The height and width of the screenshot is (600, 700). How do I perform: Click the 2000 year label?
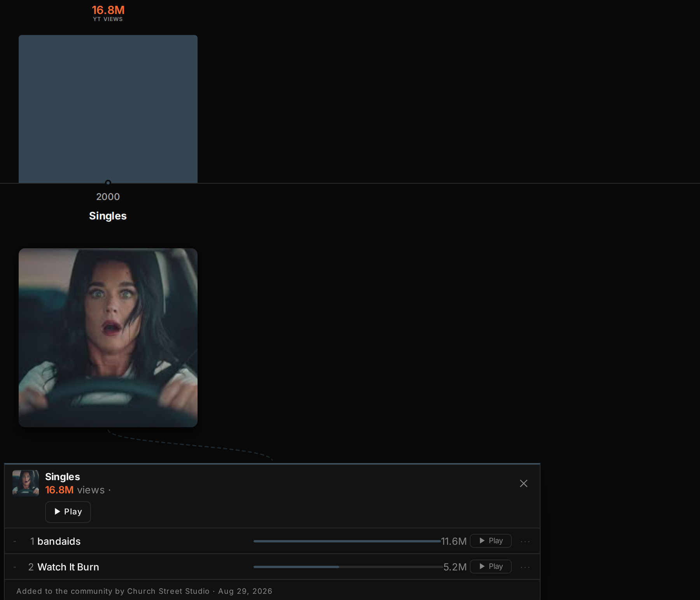pos(108,196)
